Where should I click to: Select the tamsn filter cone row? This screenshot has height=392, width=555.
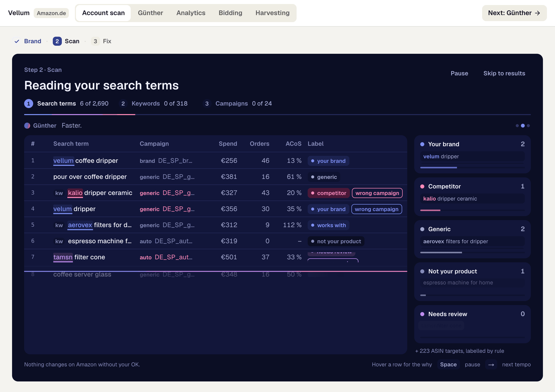click(216, 257)
